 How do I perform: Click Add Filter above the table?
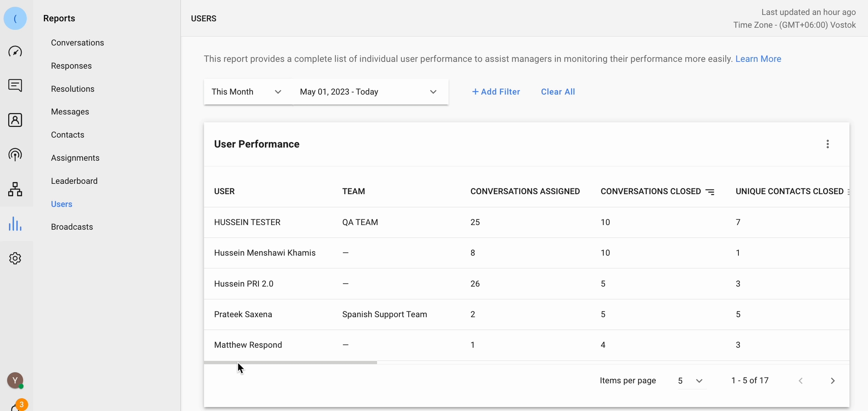pyautogui.click(x=495, y=91)
